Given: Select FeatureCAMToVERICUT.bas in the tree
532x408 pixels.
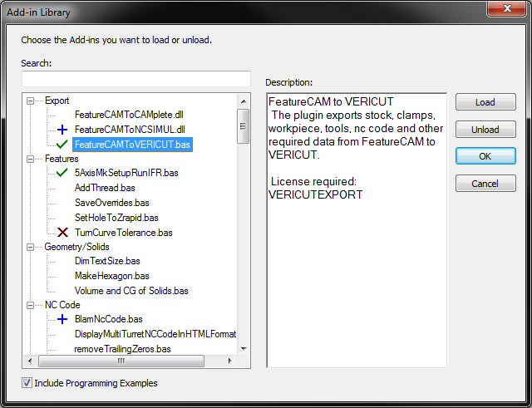Looking at the screenshot, I should [132, 145].
